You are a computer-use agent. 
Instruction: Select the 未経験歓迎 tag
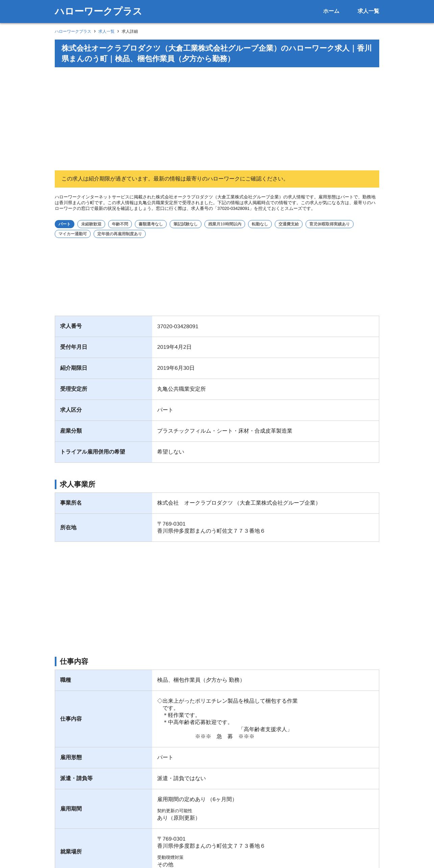pyautogui.click(x=91, y=224)
